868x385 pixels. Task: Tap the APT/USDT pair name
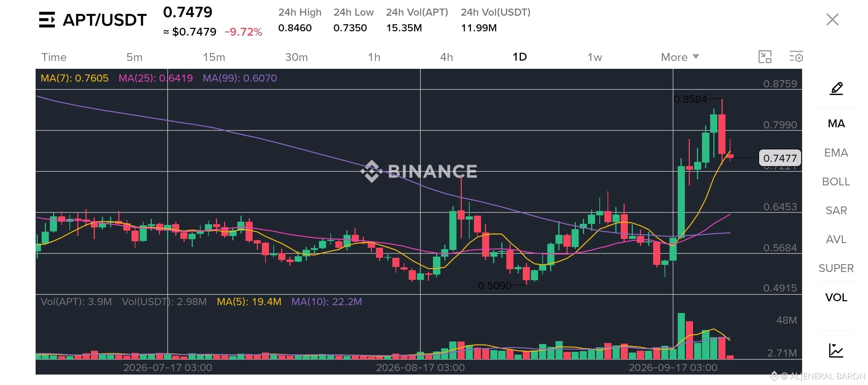click(x=104, y=20)
